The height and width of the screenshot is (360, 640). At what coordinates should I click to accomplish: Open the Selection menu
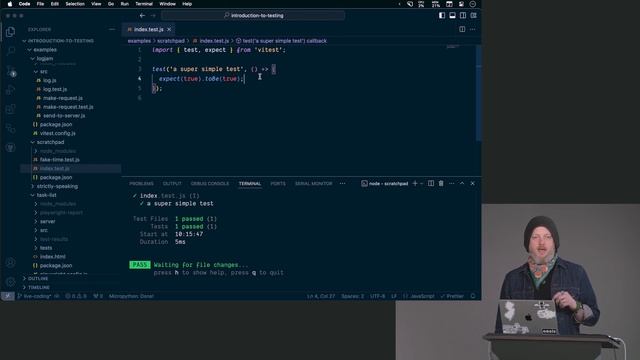tap(75, 4)
